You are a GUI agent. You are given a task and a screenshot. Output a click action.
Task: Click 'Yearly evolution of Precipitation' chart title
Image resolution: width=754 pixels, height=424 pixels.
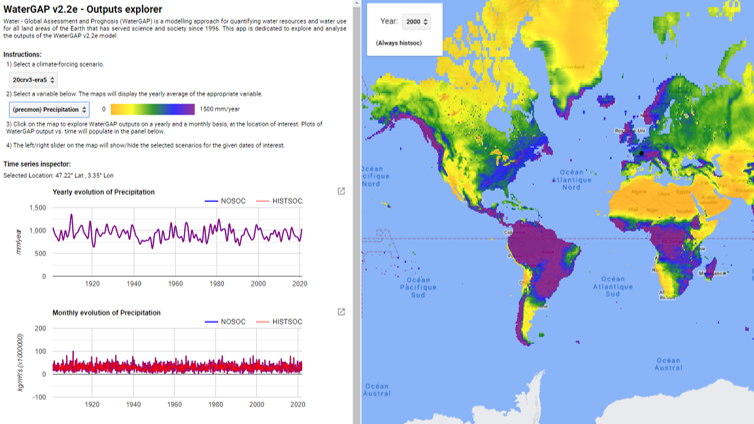[103, 192]
